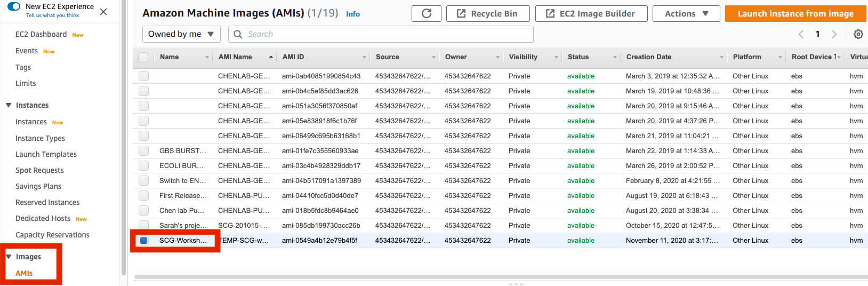Click AMI ID ami-051a3056f370850af

319,106
